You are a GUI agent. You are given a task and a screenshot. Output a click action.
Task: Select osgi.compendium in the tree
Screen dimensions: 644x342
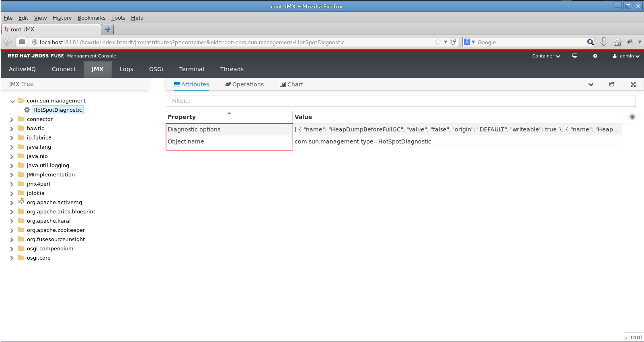50,248
